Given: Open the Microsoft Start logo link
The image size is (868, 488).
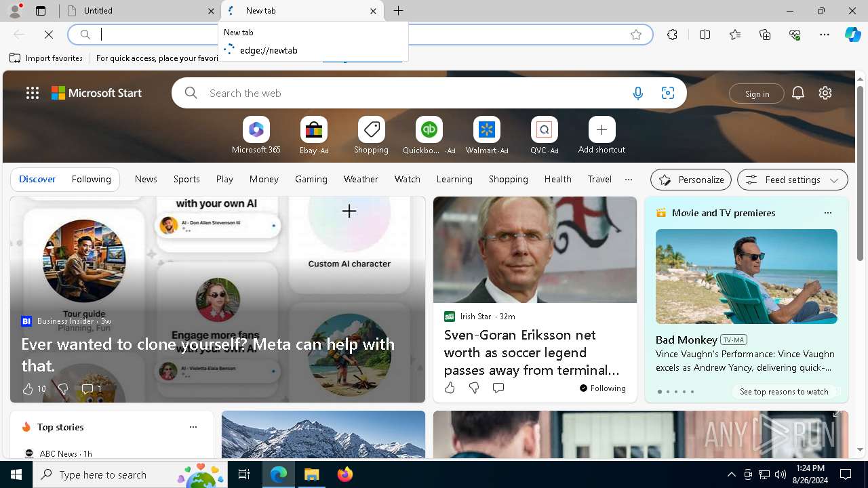Looking at the screenshot, I should [97, 93].
